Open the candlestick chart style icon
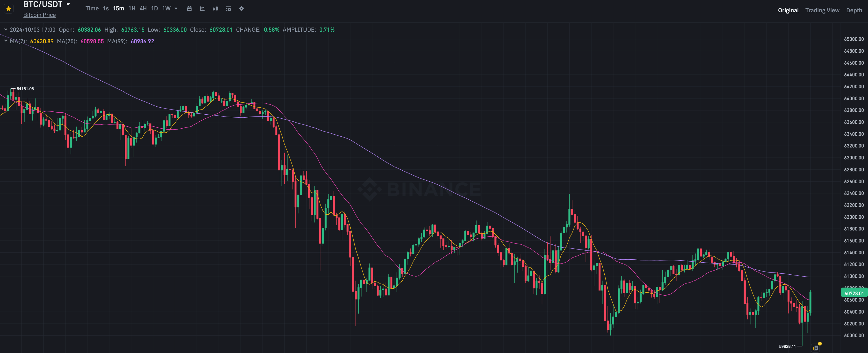868x353 pixels. pyautogui.click(x=215, y=9)
